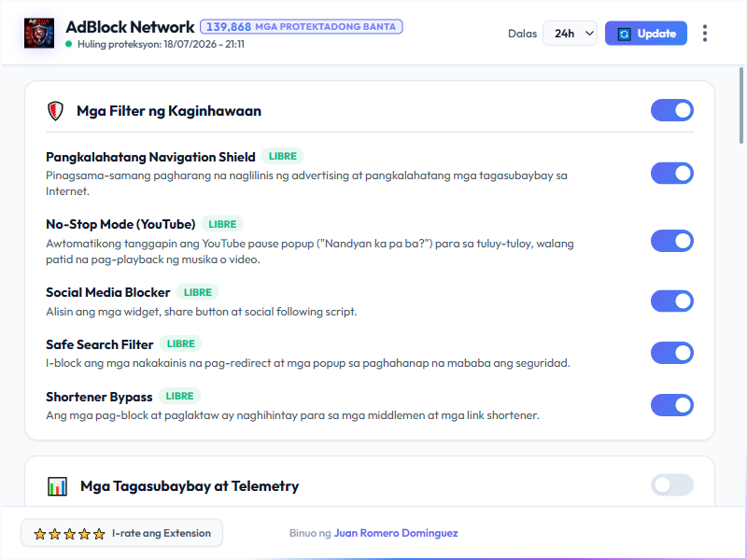Viewport: 747px width, 560px height.
Task: Open the Juan Romero Domínguez author link
Action: click(395, 533)
